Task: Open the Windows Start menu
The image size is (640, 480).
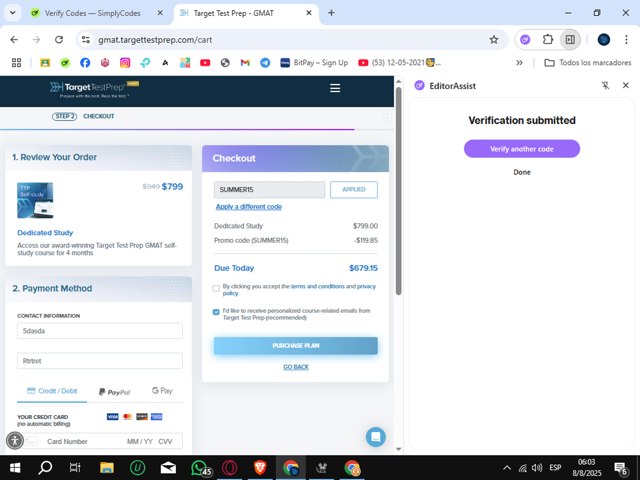Action: (15, 468)
